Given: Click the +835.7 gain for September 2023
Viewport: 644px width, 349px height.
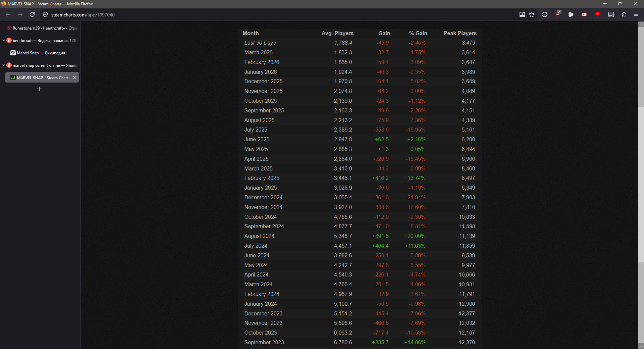Looking at the screenshot, I should pyautogui.click(x=380, y=342).
